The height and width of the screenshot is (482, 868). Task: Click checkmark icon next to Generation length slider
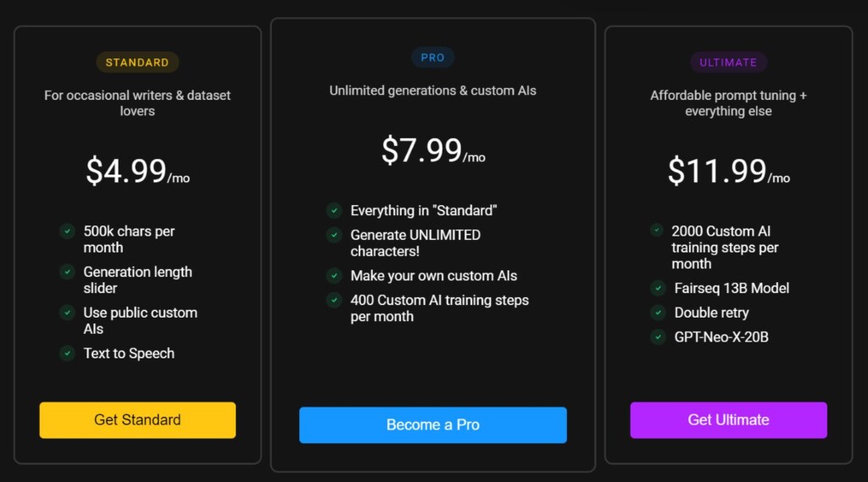point(67,272)
